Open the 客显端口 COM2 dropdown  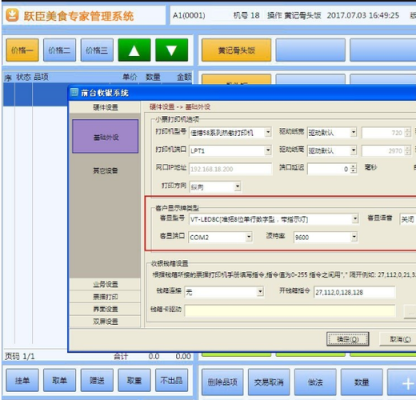pos(249,237)
